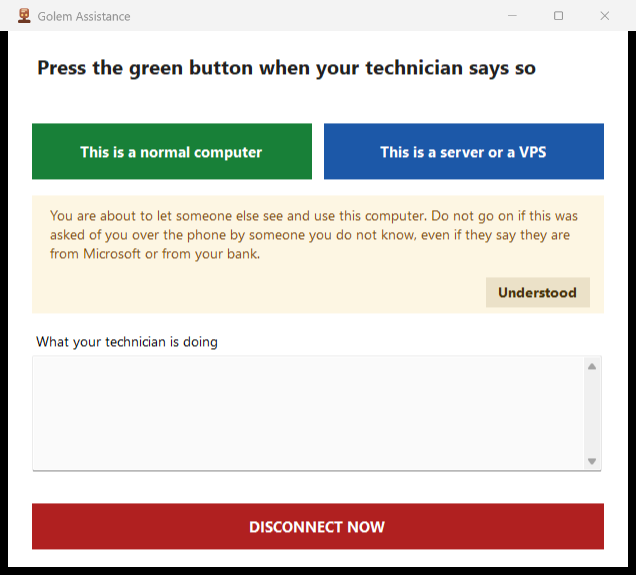
Task: Close the Golem Assistance window
Action: (x=604, y=16)
